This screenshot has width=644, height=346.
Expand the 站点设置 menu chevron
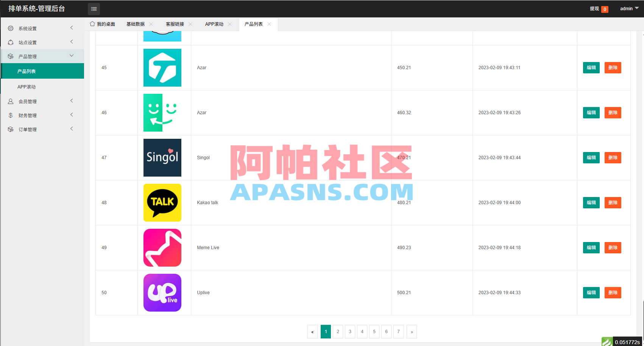pos(72,42)
